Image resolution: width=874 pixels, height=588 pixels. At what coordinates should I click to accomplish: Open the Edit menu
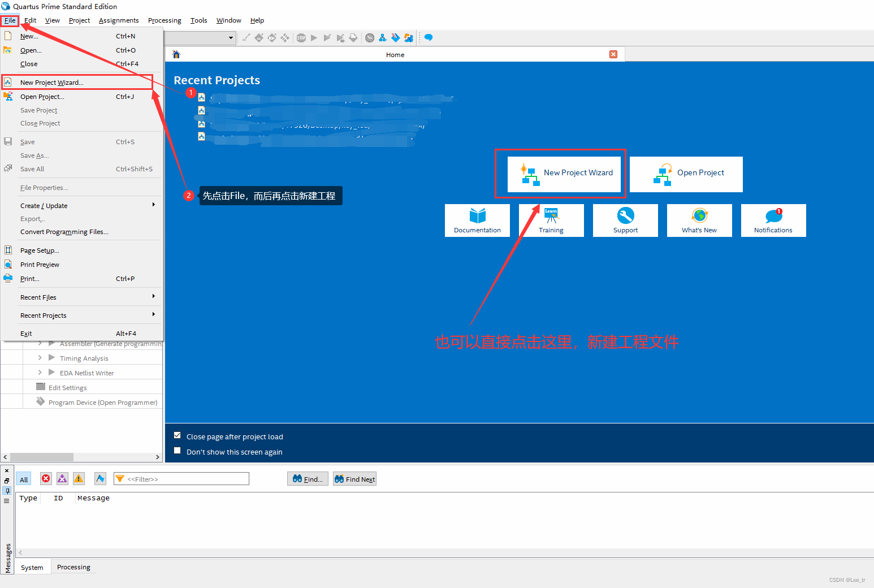[x=30, y=20]
